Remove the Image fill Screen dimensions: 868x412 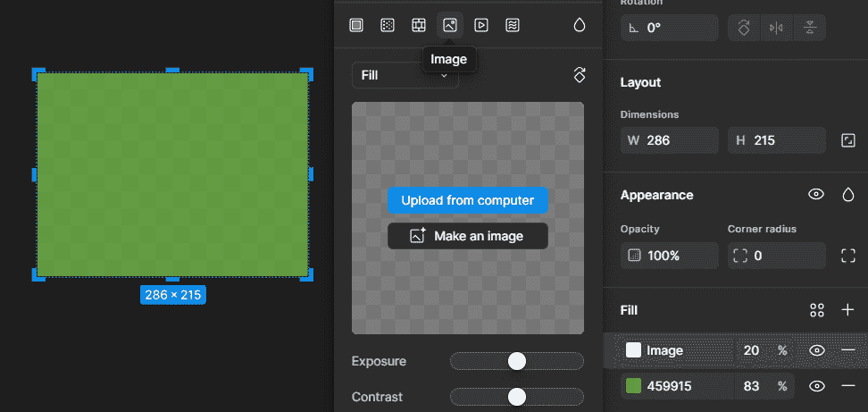coord(848,350)
